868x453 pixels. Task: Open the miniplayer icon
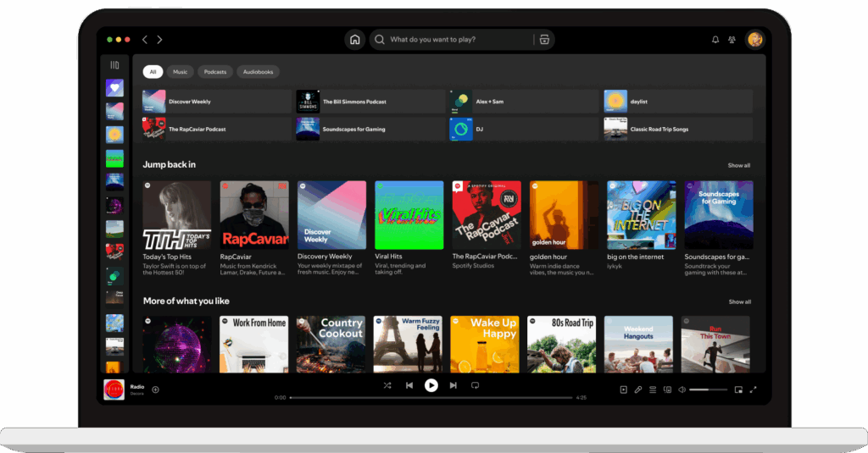click(738, 389)
